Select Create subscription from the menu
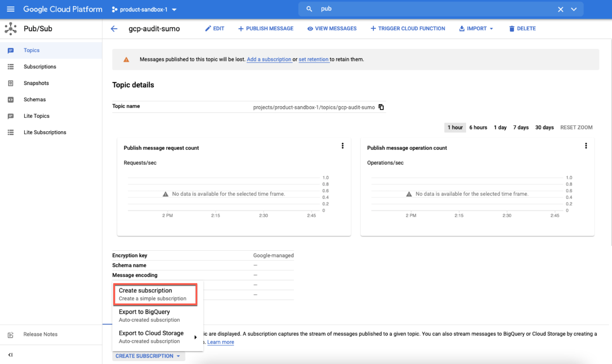 pos(155,294)
